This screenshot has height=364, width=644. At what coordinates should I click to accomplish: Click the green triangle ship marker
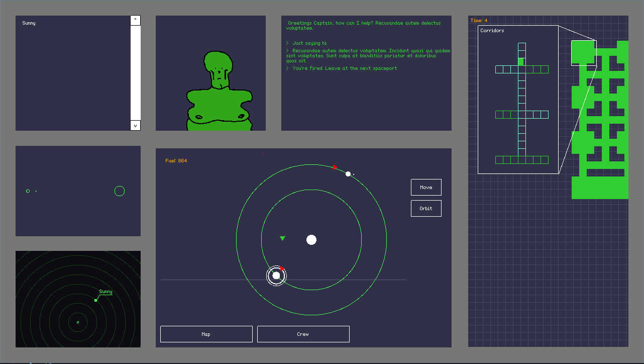point(282,238)
